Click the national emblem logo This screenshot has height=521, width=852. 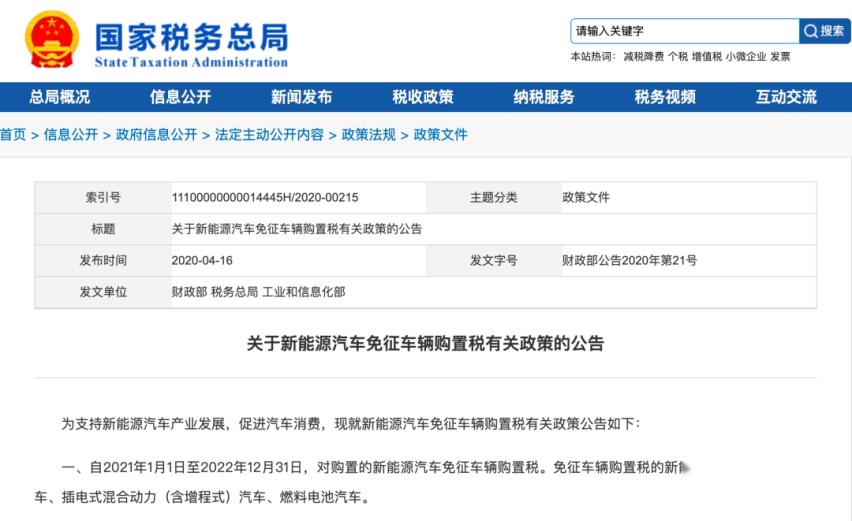point(52,39)
